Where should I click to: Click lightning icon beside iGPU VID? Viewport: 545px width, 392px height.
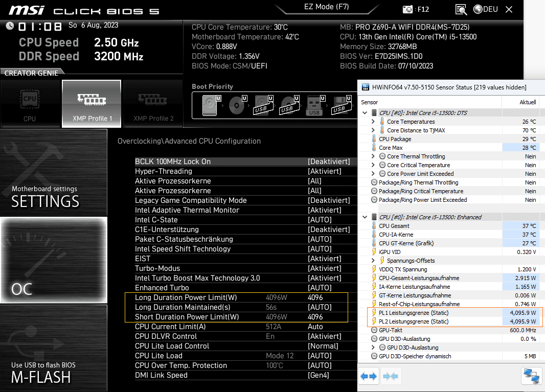point(374,251)
